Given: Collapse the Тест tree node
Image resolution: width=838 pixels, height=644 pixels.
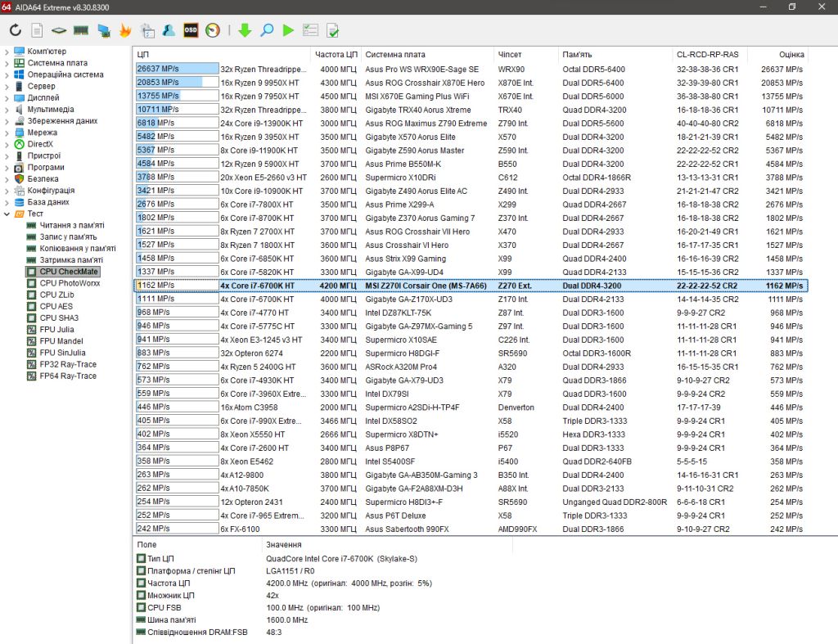Looking at the screenshot, I should 7,214.
